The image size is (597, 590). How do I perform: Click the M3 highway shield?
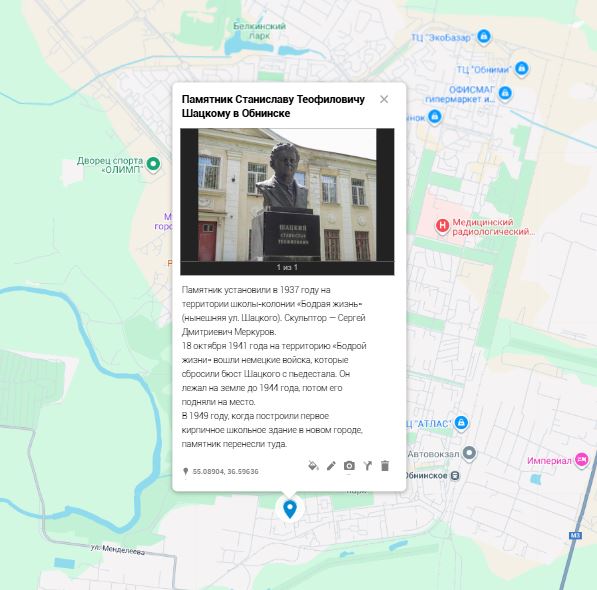(x=575, y=536)
